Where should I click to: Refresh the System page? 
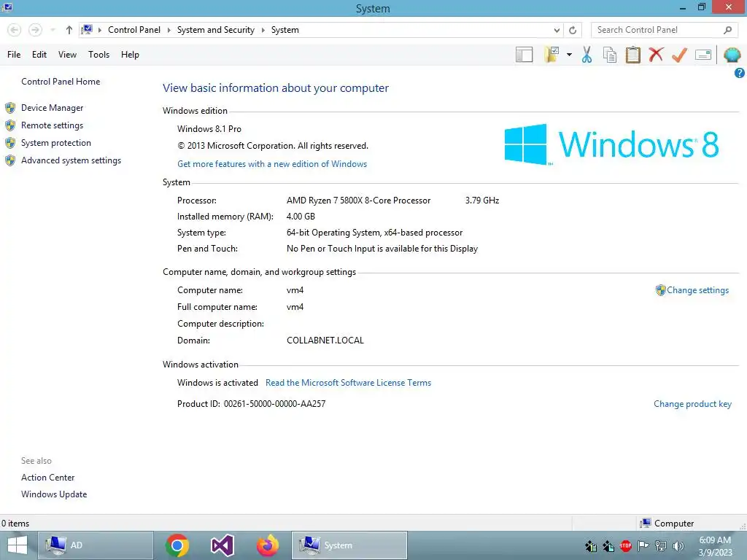point(573,30)
